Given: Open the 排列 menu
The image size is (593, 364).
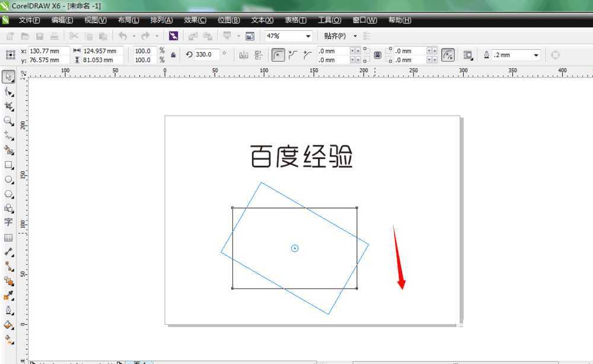Looking at the screenshot, I should pos(161,20).
